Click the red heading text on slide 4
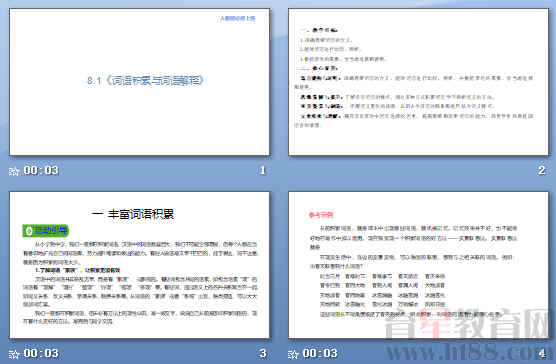 [x=321, y=215]
